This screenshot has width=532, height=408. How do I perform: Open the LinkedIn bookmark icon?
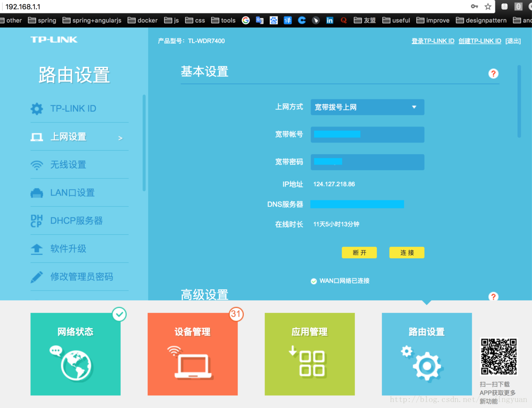(x=329, y=20)
